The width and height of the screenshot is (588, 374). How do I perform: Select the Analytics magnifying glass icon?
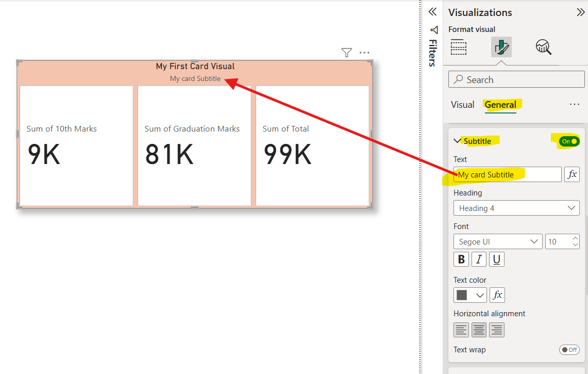543,47
